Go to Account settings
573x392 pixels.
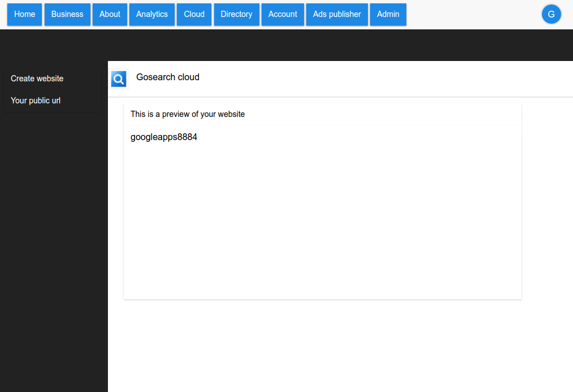point(283,14)
